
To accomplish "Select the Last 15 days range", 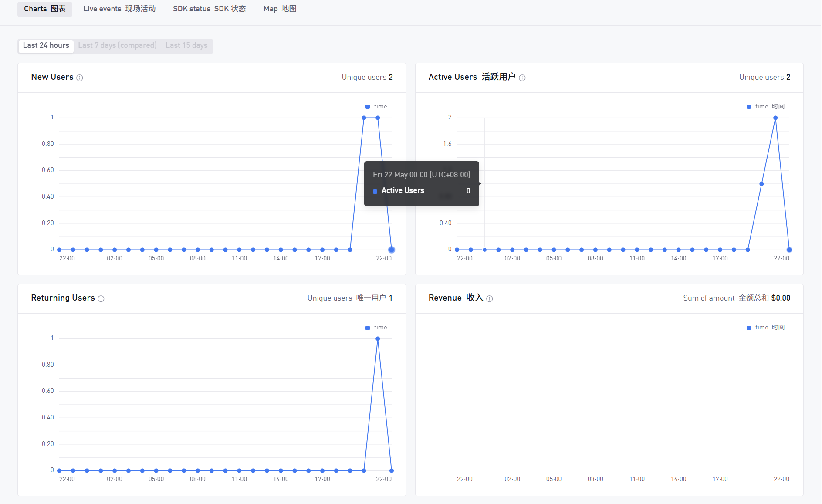I will tap(186, 46).
